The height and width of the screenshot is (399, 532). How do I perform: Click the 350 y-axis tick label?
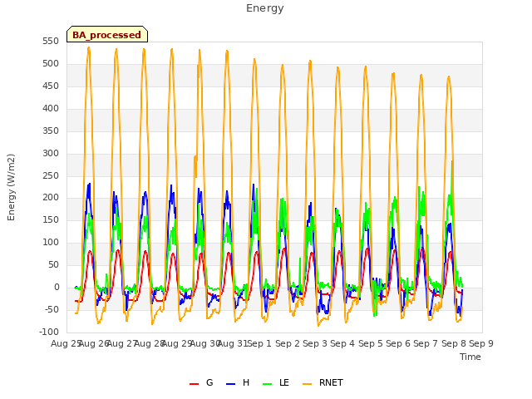(51, 131)
